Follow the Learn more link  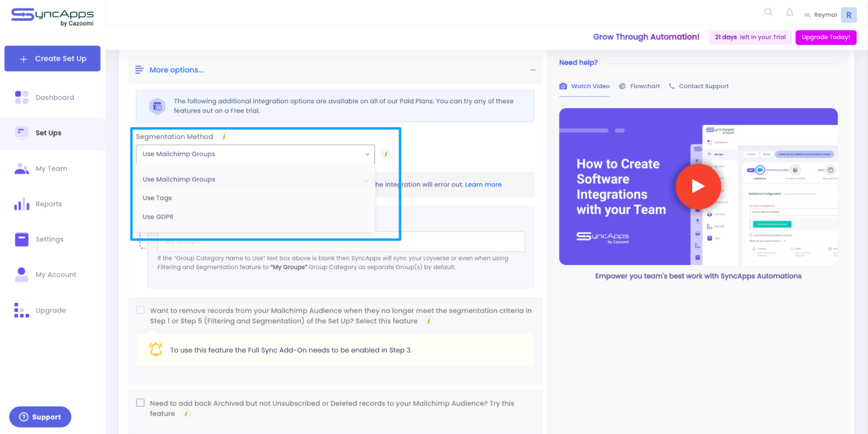[x=483, y=185]
